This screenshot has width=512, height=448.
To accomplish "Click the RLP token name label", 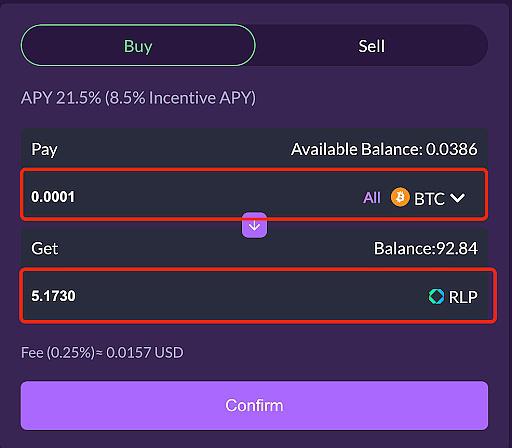I will 463,297.
